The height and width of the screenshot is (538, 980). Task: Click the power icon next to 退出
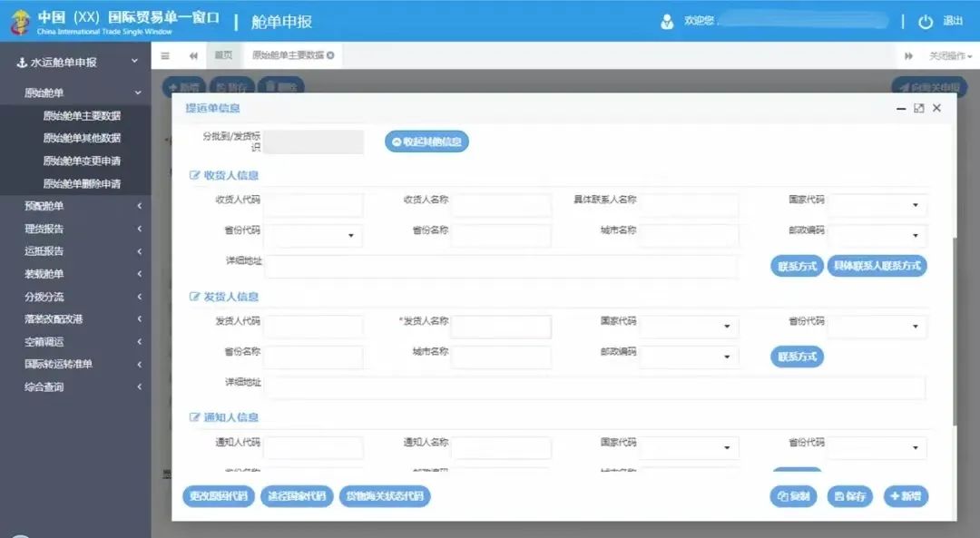[926, 21]
